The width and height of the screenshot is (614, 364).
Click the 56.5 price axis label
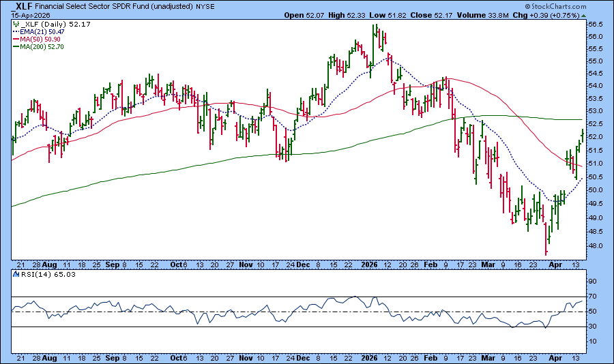[x=595, y=25]
